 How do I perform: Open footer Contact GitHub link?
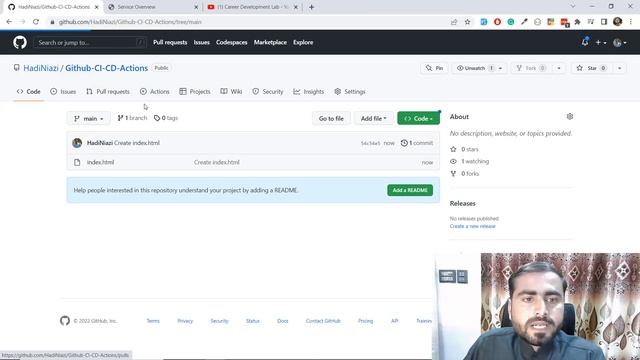[x=323, y=321]
